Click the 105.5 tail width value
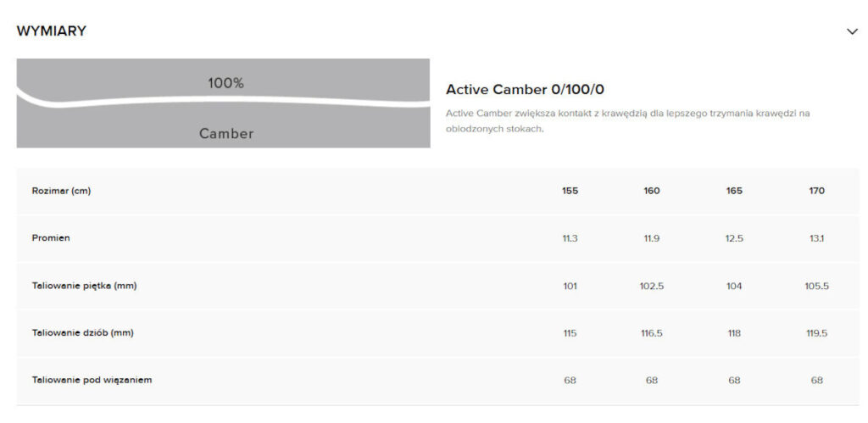Screen dimensions: 868x423 click(x=816, y=286)
